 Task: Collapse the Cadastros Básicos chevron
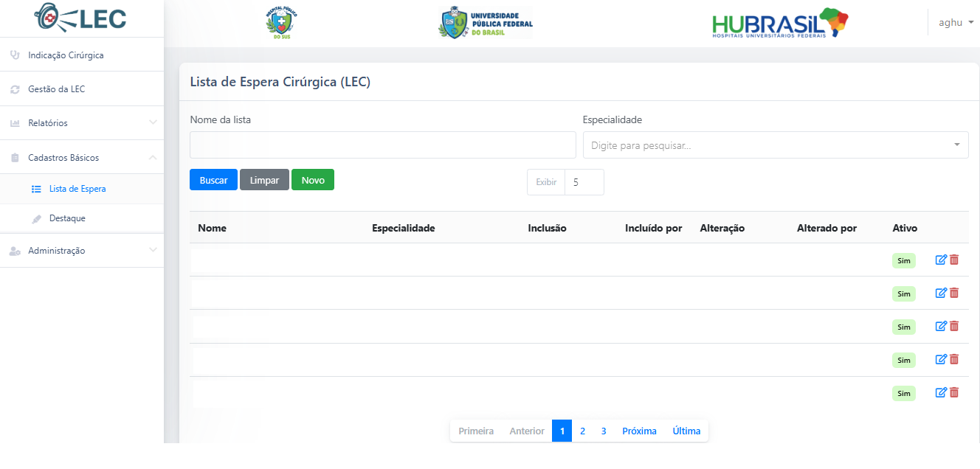(x=153, y=157)
